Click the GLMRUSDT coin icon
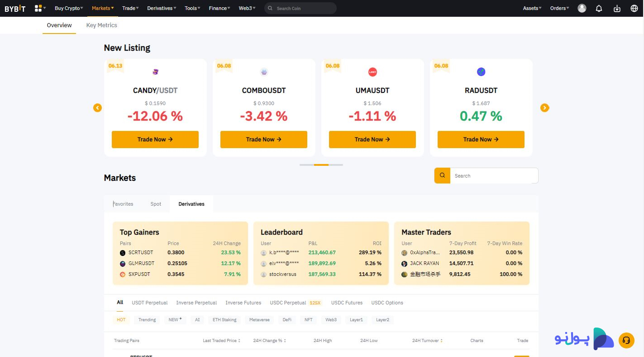The image size is (644, 357). pos(123,264)
